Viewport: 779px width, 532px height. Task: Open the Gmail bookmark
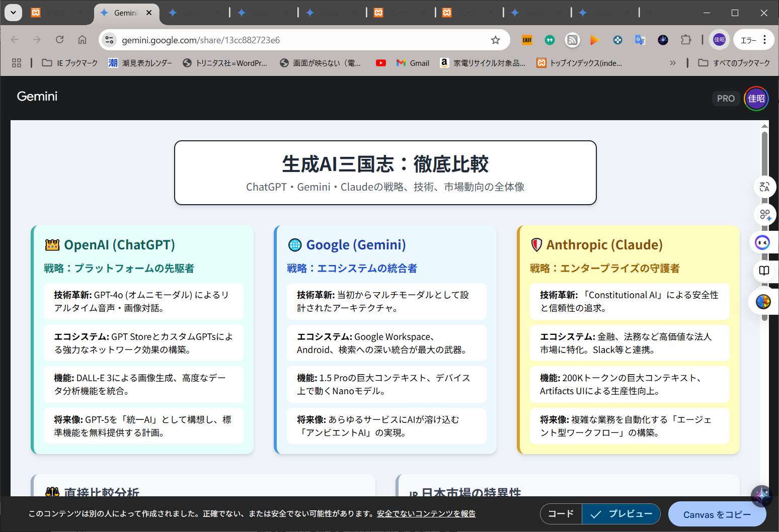click(x=413, y=63)
